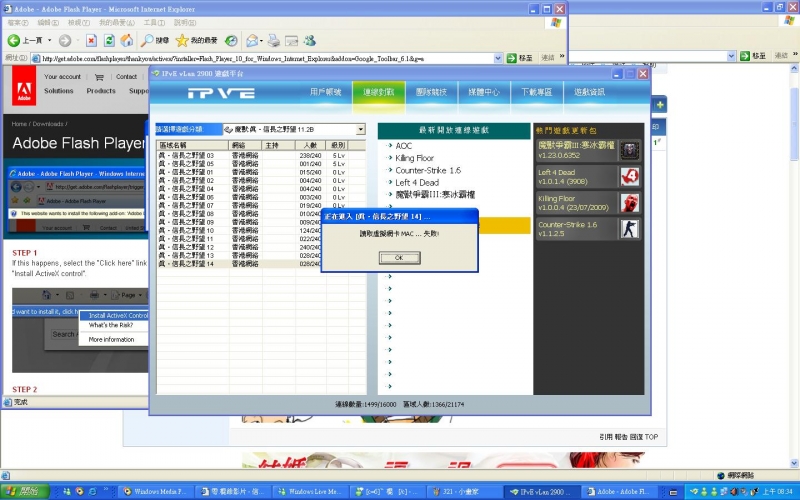Open address dropdown in background IE window

pyautogui.click(x=731, y=56)
